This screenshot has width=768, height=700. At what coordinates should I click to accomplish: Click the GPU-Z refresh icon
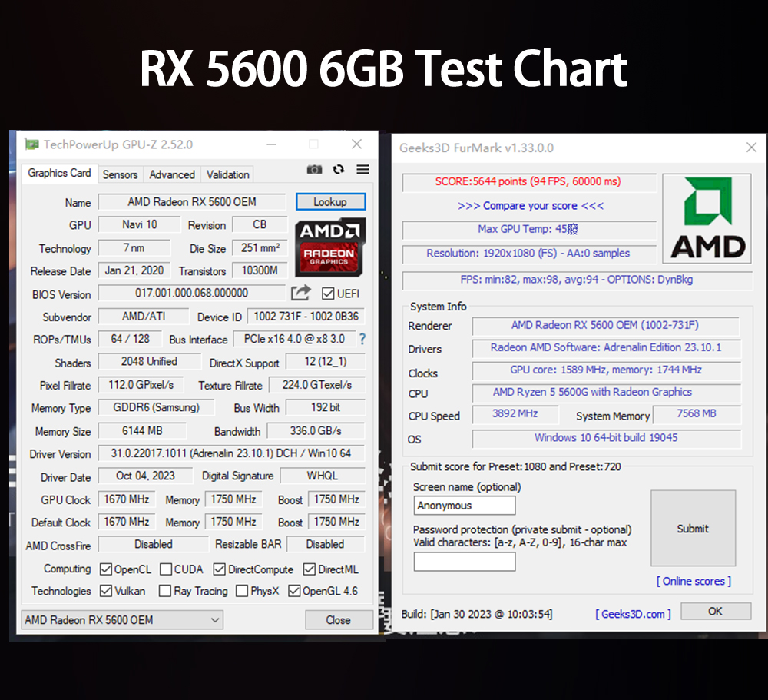pyautogui.click(x=338, y=170)
